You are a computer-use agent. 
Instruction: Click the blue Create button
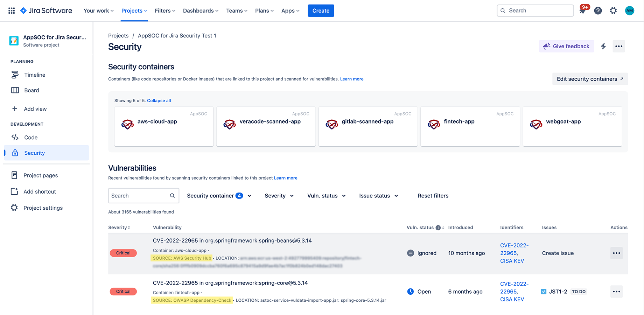click(321, 10)
